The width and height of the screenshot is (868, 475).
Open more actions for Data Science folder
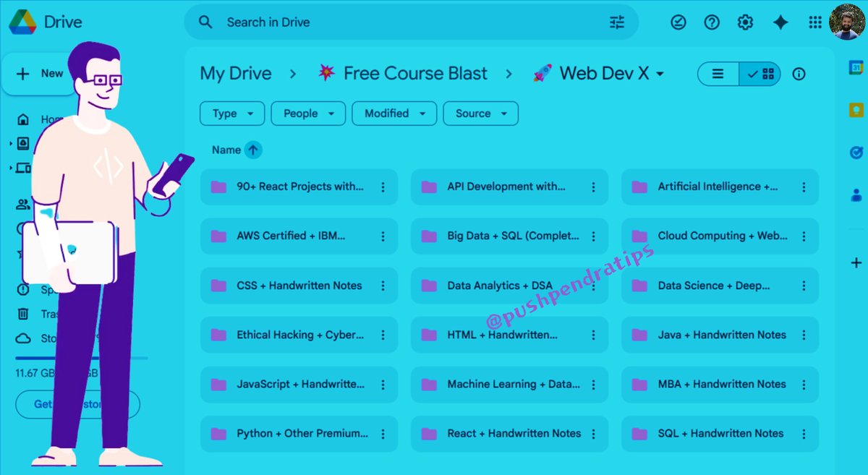tap(804, 286)
